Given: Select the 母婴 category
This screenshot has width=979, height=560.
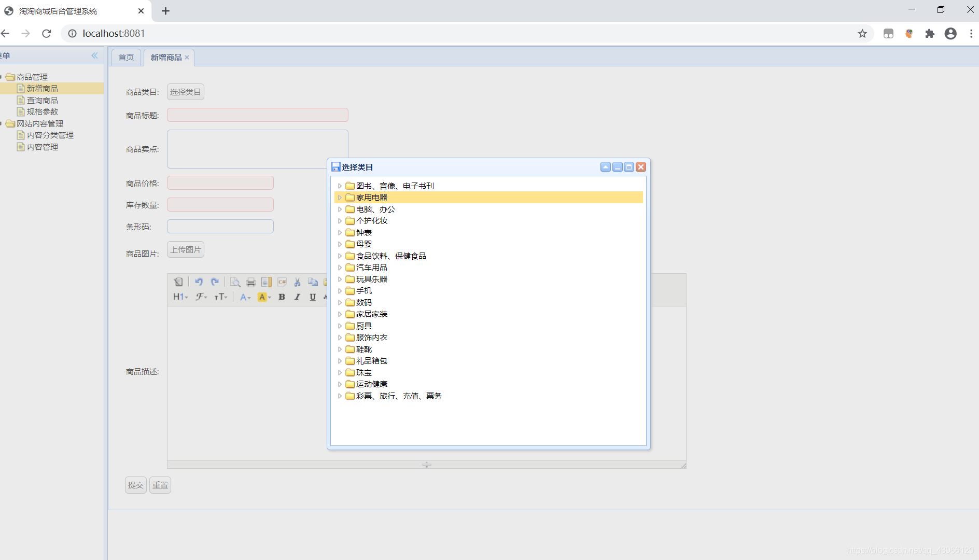Looking at the screenshot, I should [364, 244].
